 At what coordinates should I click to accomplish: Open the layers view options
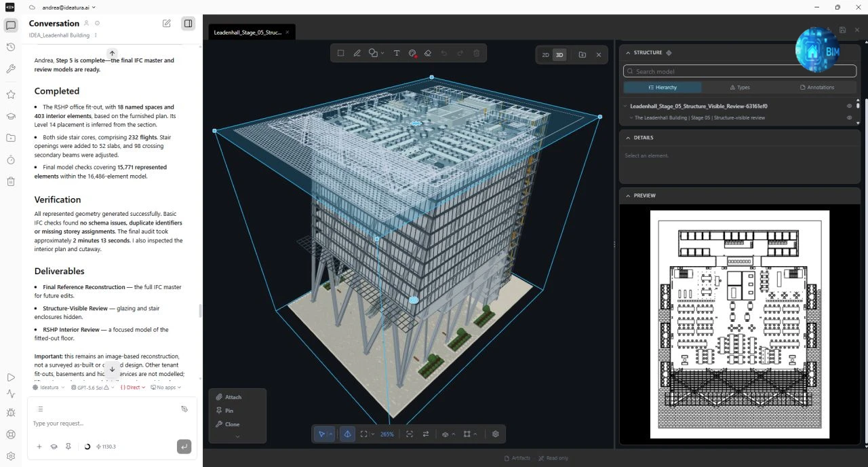[447, 434]
